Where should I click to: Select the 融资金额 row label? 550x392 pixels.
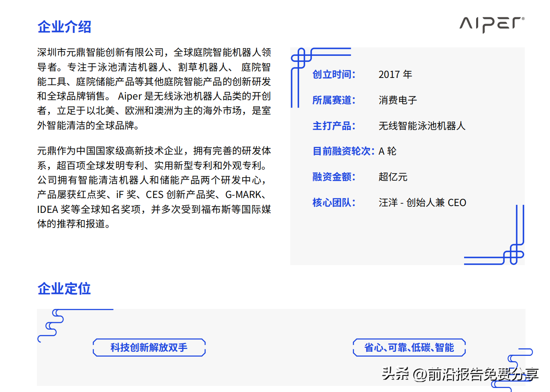point(334,177)
